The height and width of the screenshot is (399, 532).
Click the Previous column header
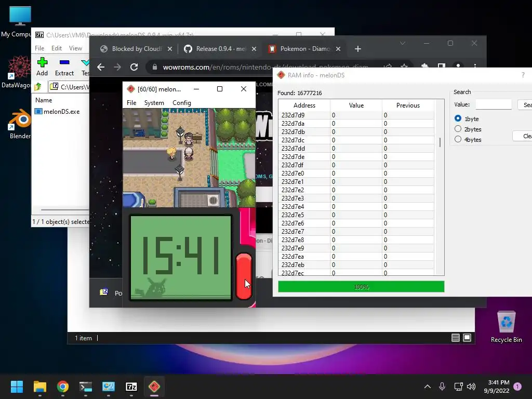[408, 105]
